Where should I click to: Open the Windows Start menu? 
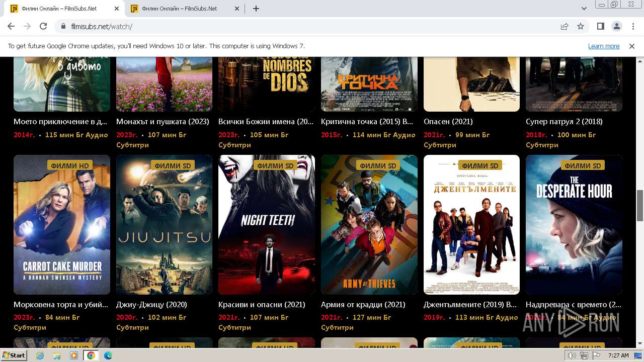click(14, 355)
